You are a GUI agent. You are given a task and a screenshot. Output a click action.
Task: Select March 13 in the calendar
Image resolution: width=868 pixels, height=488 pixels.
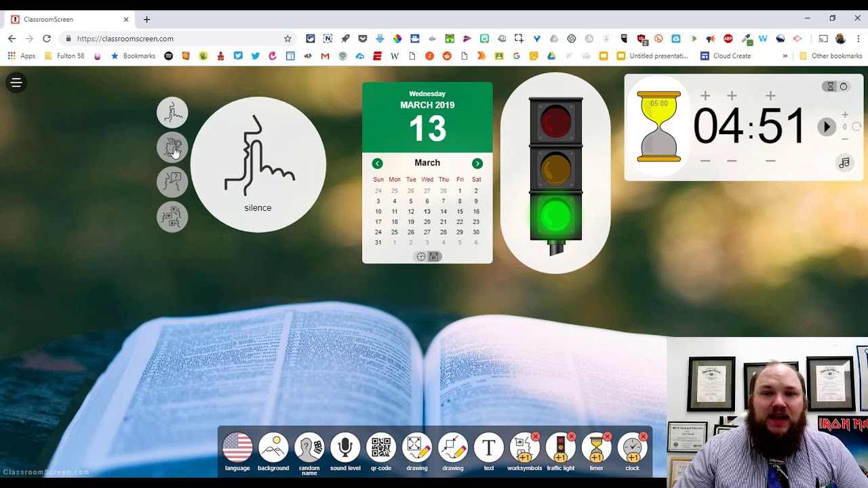pos(427,211)
